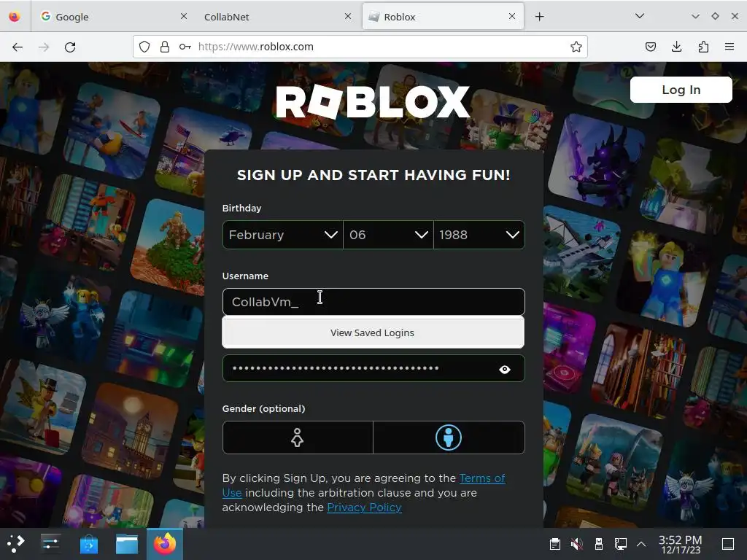Click the show desktop button
Image resolution: width=747 pixels, height=560 pixels.
click(728, 543)
